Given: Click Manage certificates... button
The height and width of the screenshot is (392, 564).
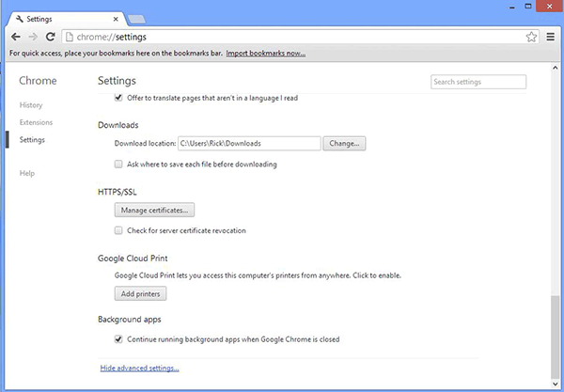Looking at the screenshot, I should point(154,210).
